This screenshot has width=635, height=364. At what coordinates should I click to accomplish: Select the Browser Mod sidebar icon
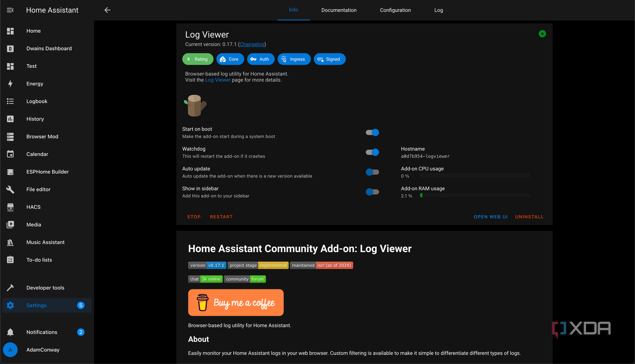(x=10, y=136)
